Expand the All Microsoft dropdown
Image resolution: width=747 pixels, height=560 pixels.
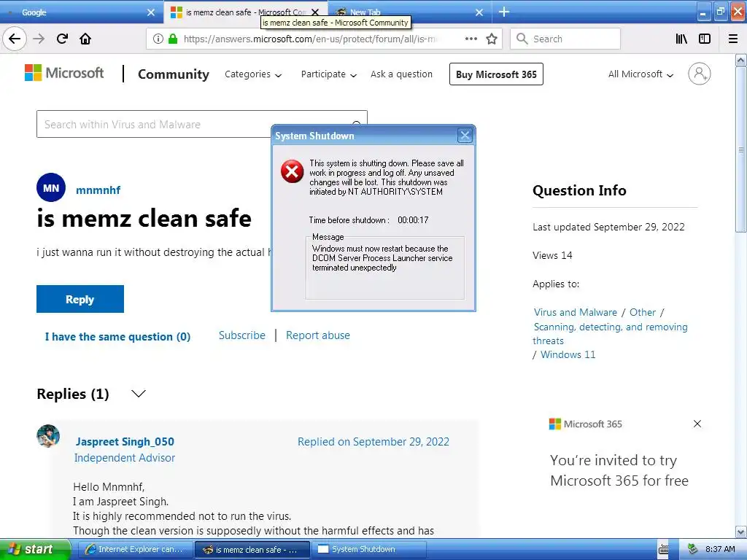point(640,74)
